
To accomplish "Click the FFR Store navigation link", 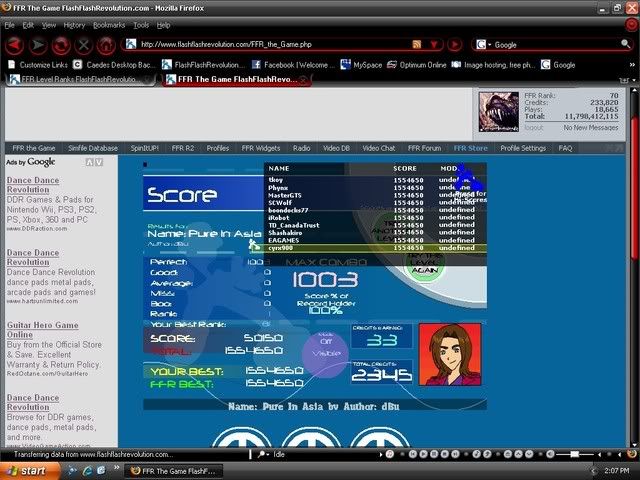I will (x=470, y=148).
